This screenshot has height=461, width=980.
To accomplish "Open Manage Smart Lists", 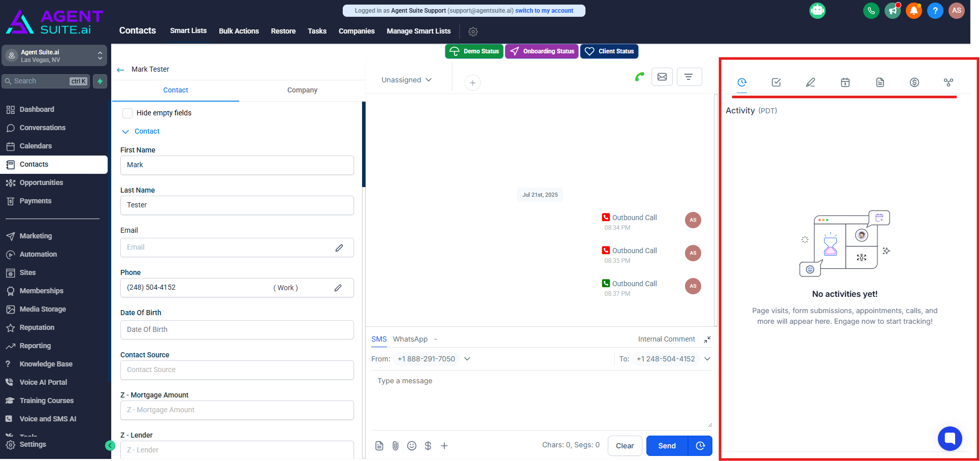I will point(418,31).
